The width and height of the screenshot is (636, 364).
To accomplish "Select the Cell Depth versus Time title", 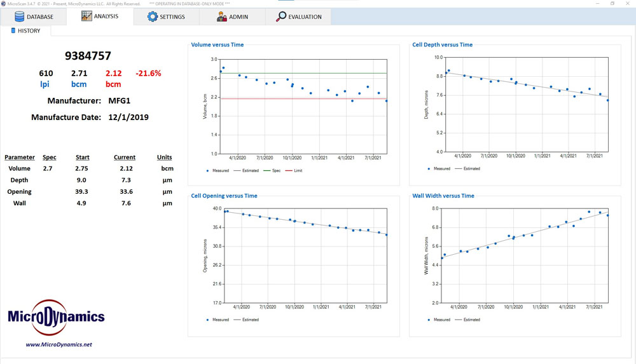I will [x=443, y=45].
